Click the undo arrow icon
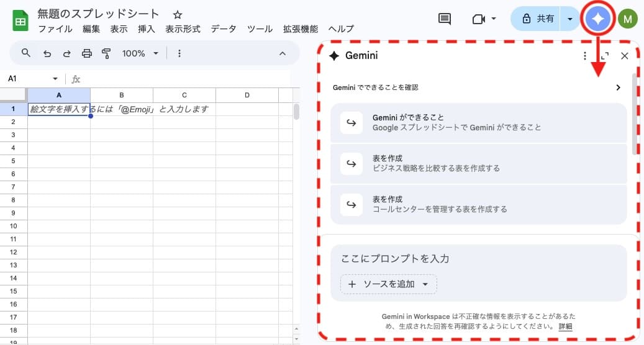Image resolution: width=644 pixels, height=345 pixels. (47, 53)
